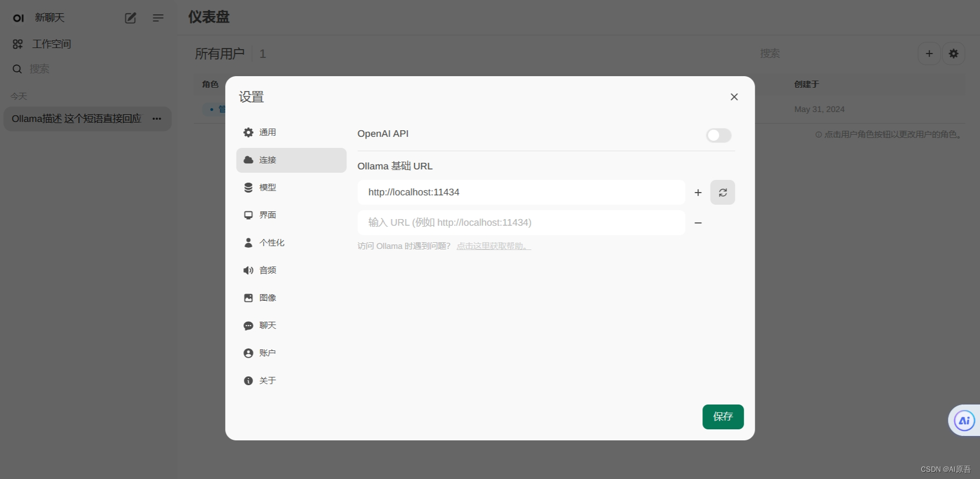Open the three-dot menu for Ollama描述 chat

[x=157, y=119]
